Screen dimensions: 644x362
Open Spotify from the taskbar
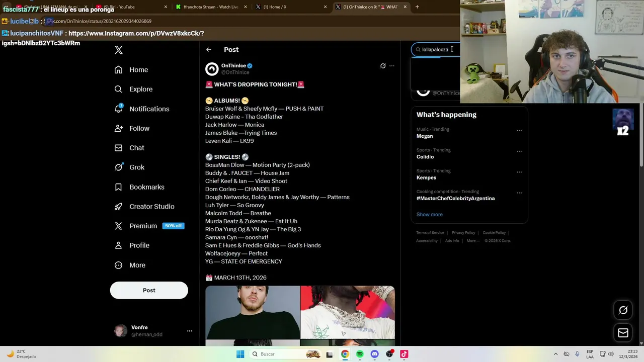360,354
